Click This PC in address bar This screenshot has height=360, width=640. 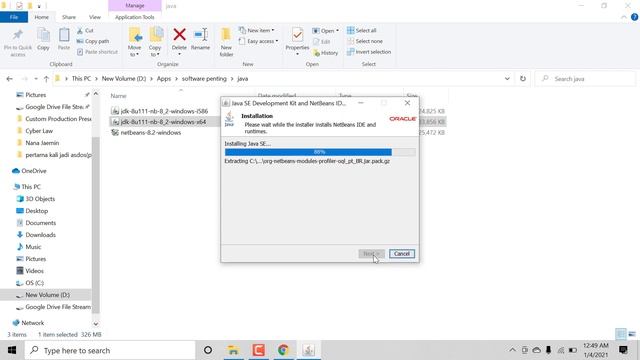pos(81,79)
